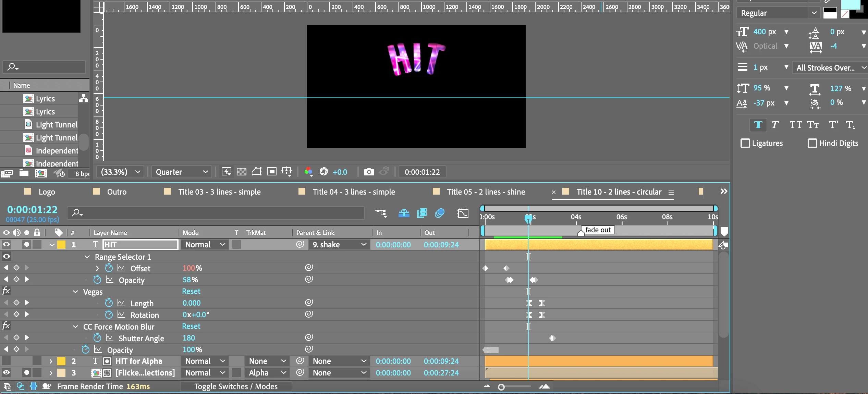Click the All Caps text style icon
Viewport: 868px width, 394px height.
pyautogui.click(x=795, y=125)
